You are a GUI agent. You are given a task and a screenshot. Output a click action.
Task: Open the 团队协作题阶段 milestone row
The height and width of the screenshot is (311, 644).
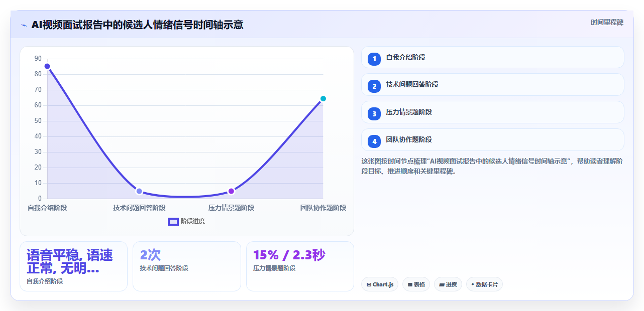[492, 139]
